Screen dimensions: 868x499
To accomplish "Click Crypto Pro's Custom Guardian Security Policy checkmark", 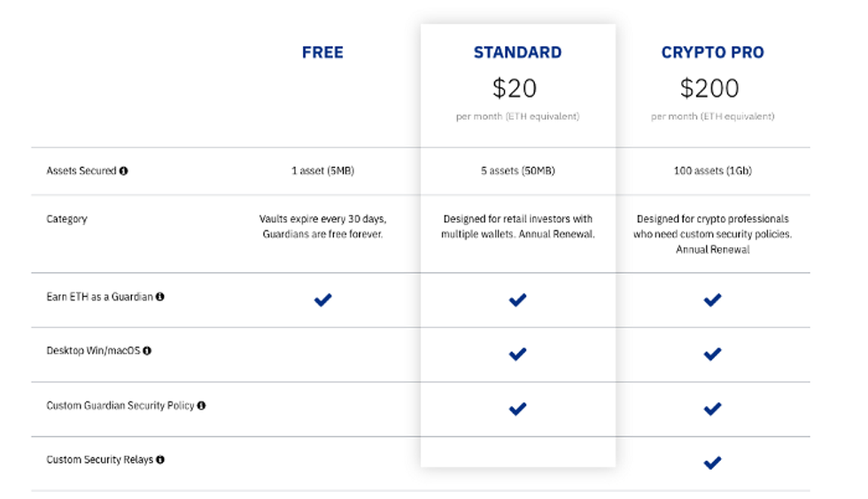I will (712, 409).
